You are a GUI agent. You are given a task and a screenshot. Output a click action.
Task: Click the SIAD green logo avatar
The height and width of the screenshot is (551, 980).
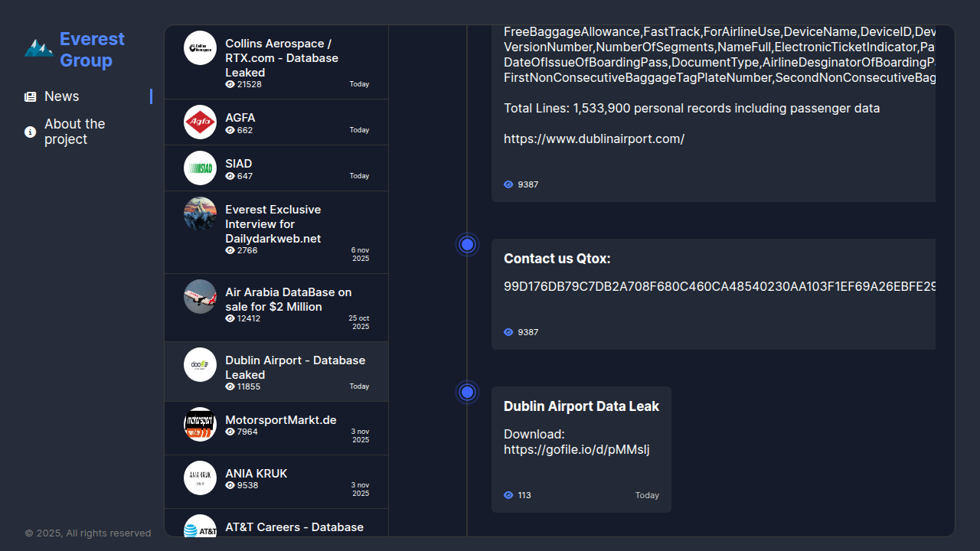coord(200,168)
